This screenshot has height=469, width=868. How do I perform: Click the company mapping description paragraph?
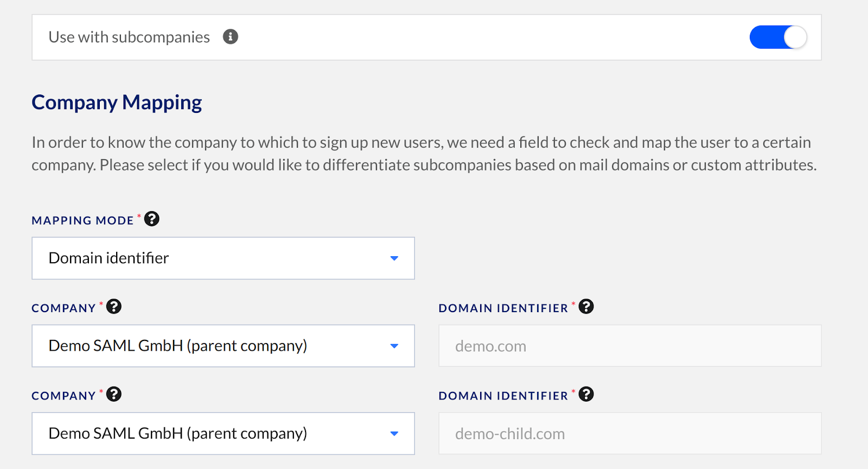point(424,154)
